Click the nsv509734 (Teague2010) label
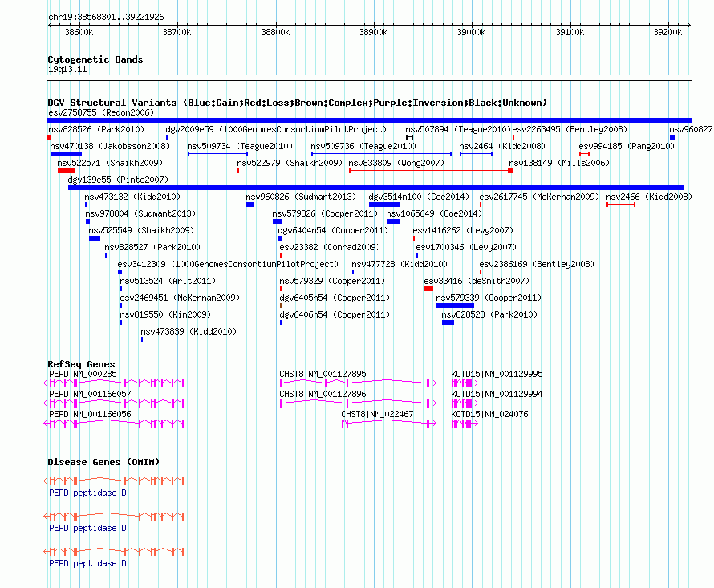 tap(240, 146)
